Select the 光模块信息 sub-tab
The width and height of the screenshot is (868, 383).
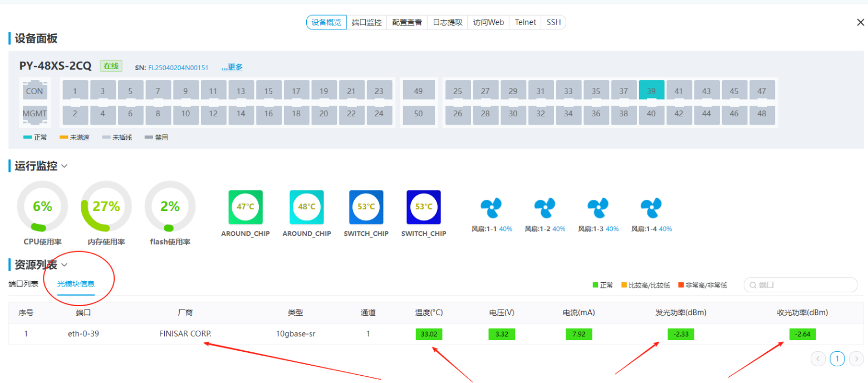point(76,284)
